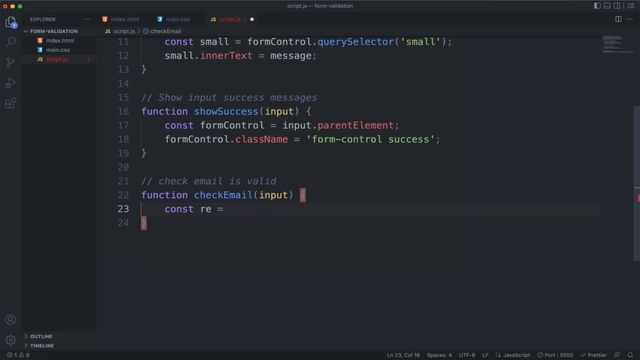Change the Spaces: 4 indentation setting
Viewport: 640px width, 360px height.
439,355
